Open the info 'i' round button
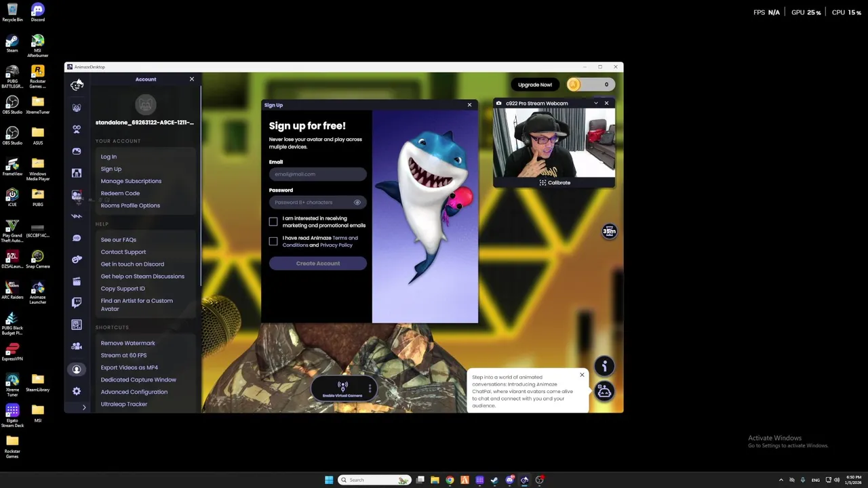The width and height of the screenshot is (868, 488). click(604, 366)
